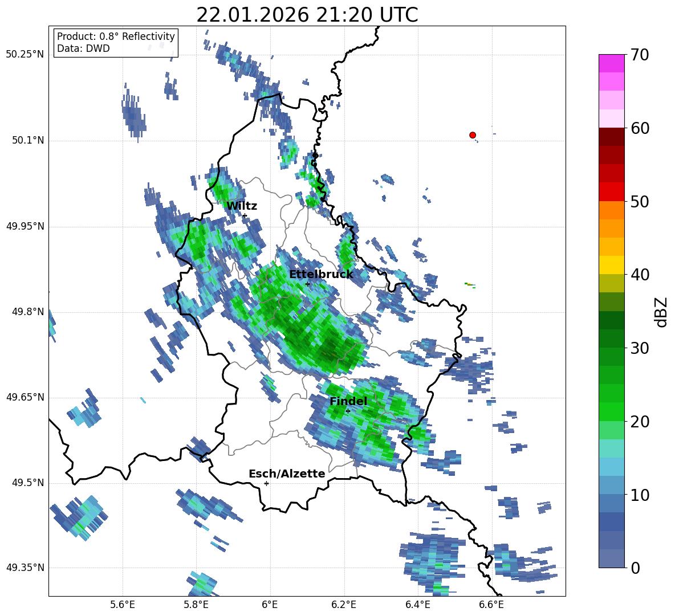This screenshot has width=675, height=616.
Task: Click the 49.65°N latitude label
Action: [x=25, y=397]
